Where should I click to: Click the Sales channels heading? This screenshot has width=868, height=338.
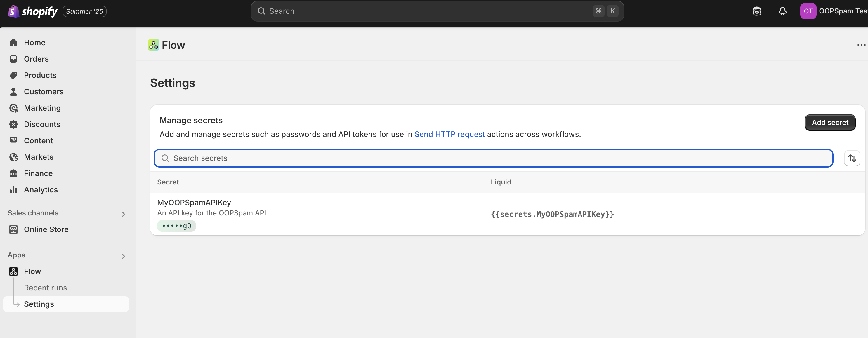coord(33,213)
